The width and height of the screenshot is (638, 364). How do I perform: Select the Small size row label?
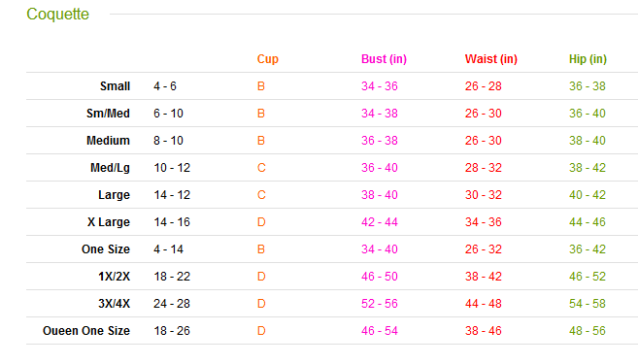pyautogui.click(x=116, y=86)
